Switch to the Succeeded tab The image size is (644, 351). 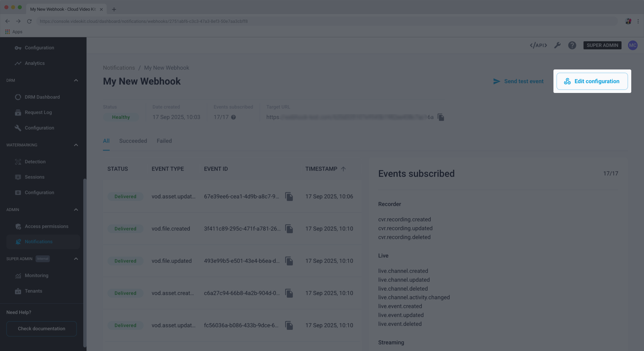coord(133,141)
